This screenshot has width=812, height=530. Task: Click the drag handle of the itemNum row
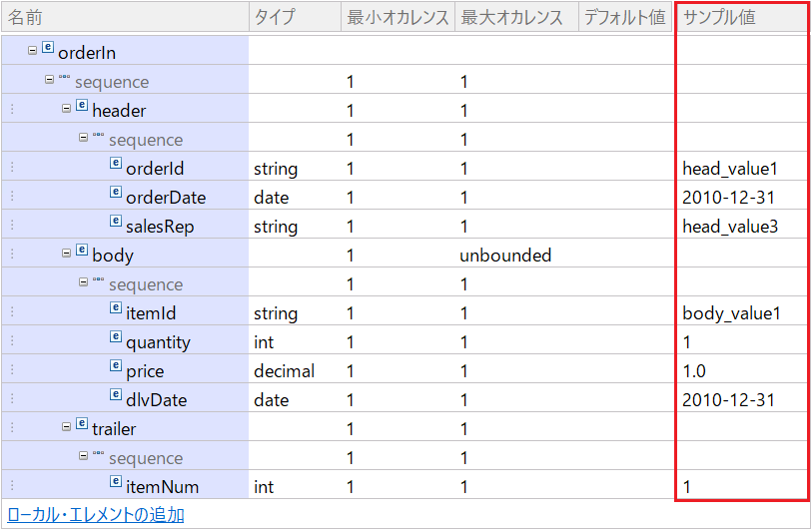click(x=12, y=485)
